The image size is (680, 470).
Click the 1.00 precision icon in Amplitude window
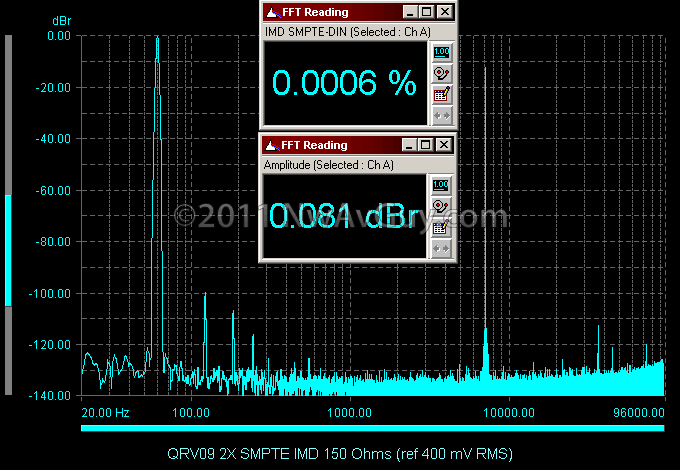pos(441,186)
